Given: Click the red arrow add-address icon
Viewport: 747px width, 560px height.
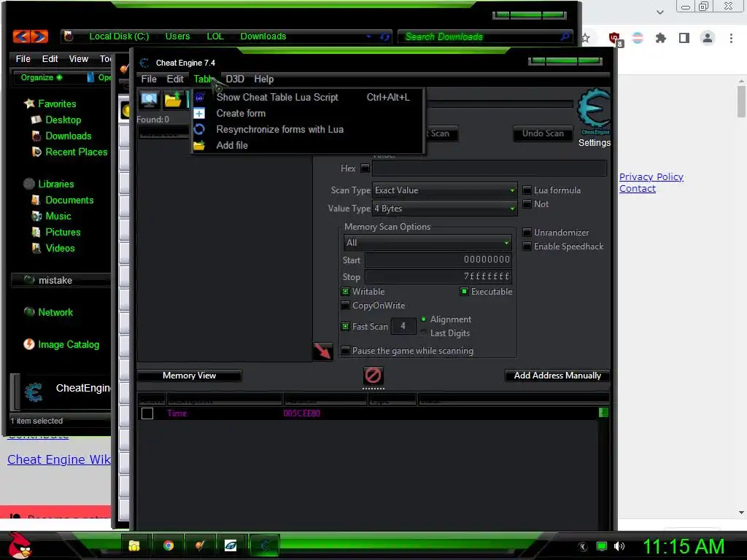Looking at the screenshot, I should tap(322, 351).
